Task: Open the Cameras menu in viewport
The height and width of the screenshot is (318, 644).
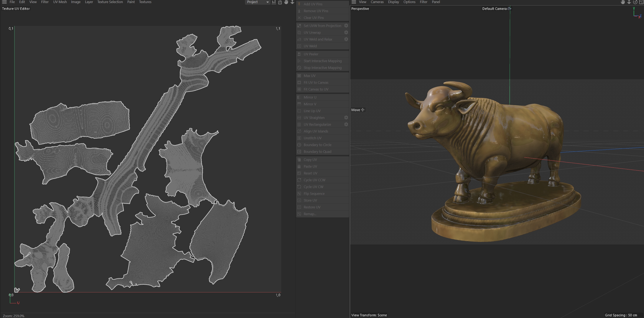Action: point(377,2)
